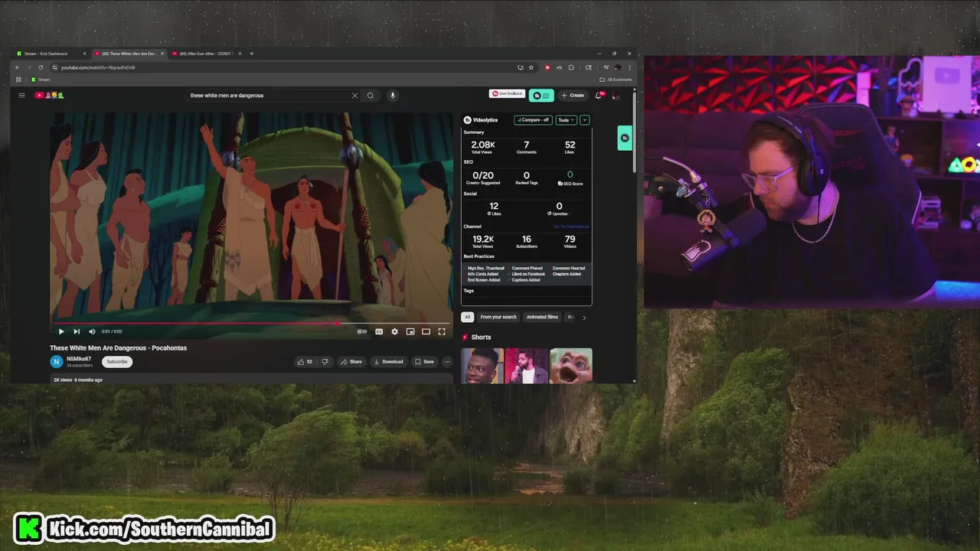Open Stream bookmark in bookmarks bar
This screenshot has height=551, width=980.
click(41, 80)
